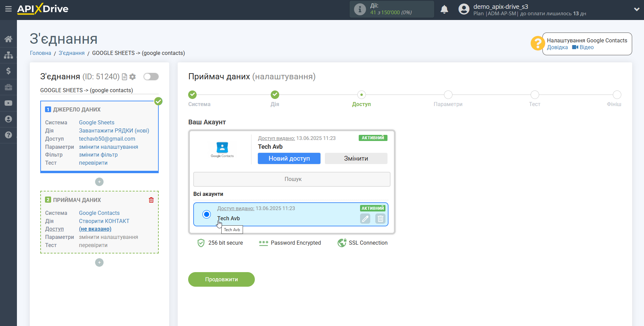Click змінити фільтр link
Image resolution: width=644 pixels, height=326 pixels.
pyautogui.click(x=98, y=155)
